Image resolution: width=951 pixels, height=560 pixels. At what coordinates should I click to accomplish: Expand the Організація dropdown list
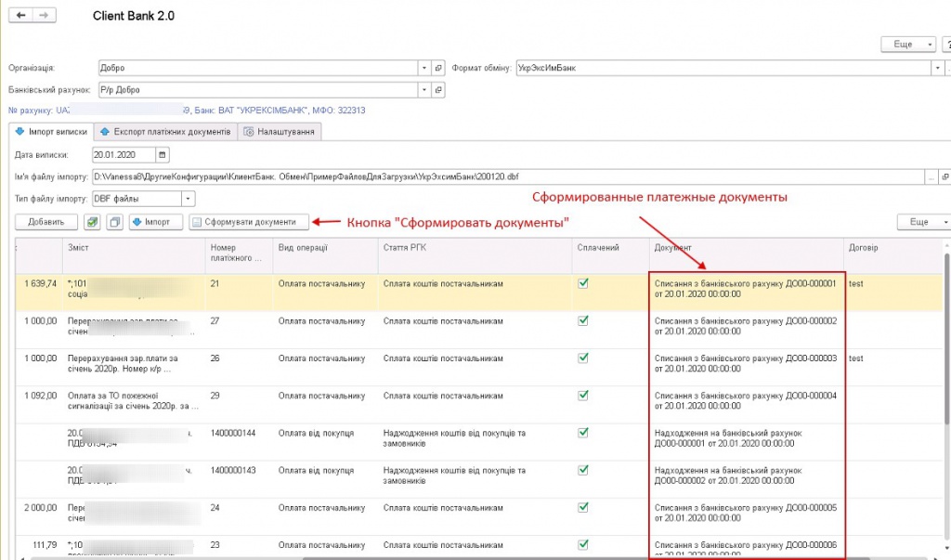(x=424, y=68)
